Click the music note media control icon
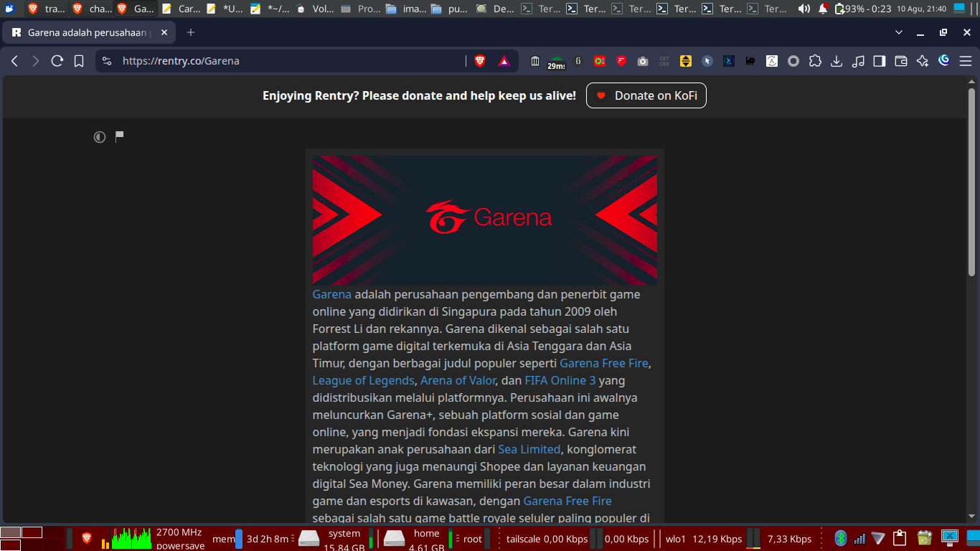Viewport: 980px width, 551px height. click(858, 61)
